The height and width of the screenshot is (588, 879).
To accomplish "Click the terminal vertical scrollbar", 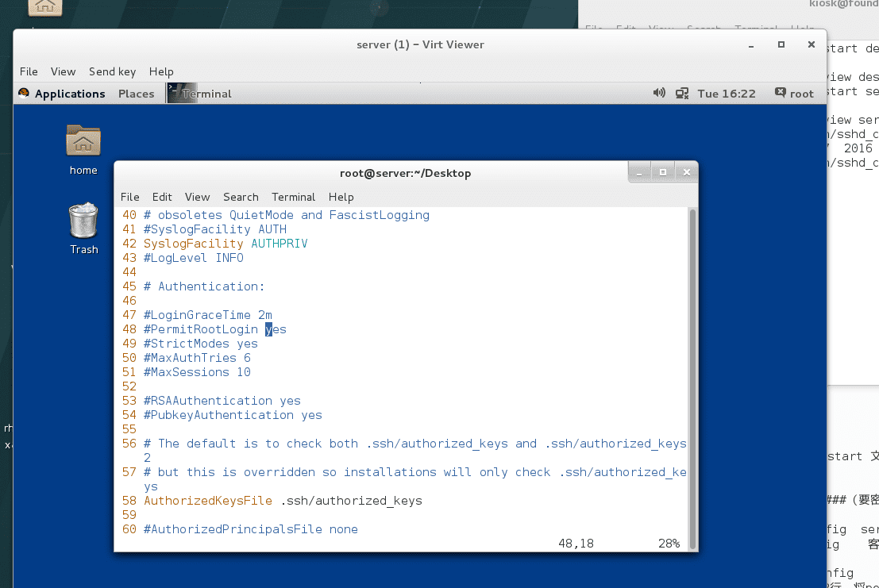I will pyautogui.click(x=692, y=379).
